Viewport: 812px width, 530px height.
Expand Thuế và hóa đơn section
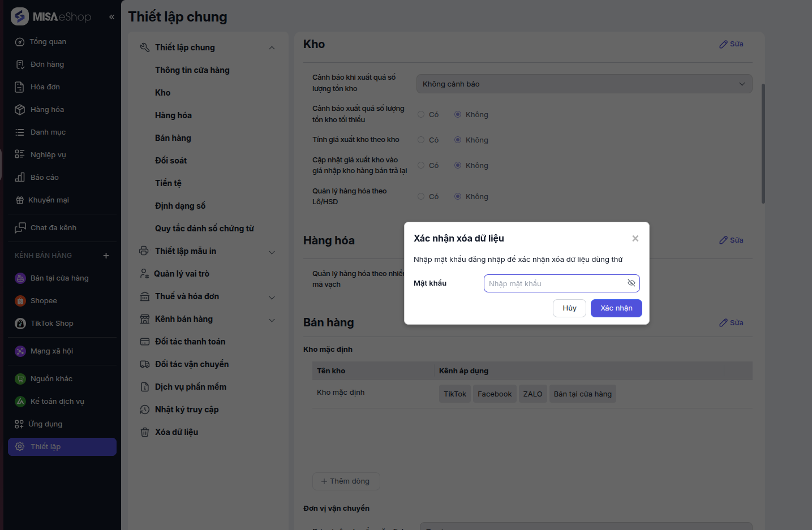[x=272, y=298]
